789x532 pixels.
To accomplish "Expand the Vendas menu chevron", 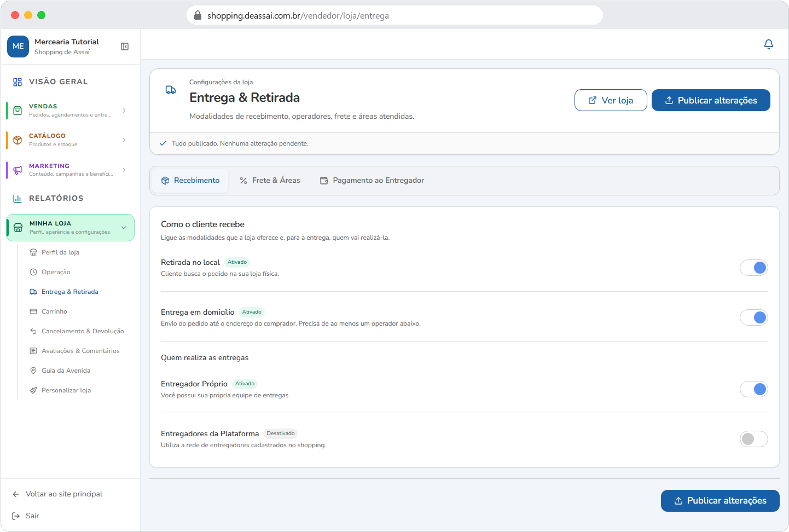I will (x=124, y=111).
